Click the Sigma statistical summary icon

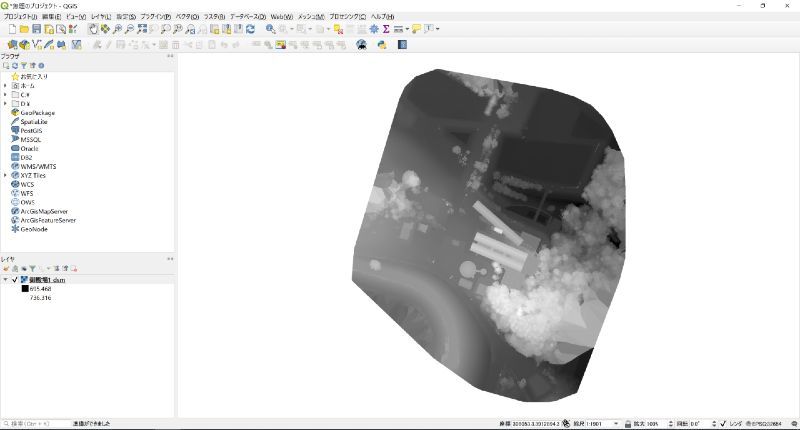[386, 30]
